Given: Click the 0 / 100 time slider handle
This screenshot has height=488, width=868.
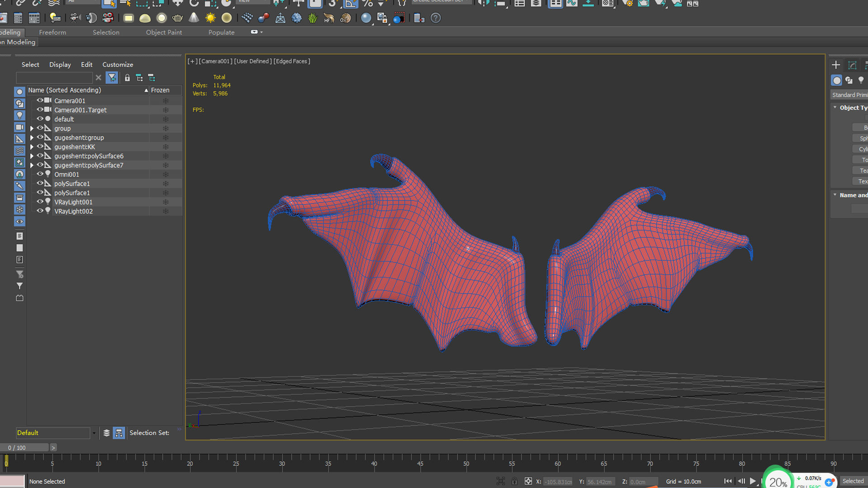Looking at the screenshot, I should click(x=24, y=448).
